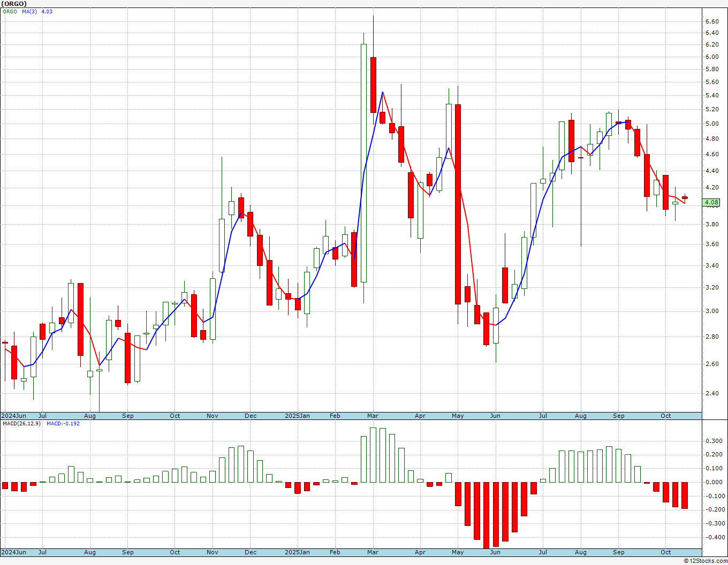Select "Feb" on the MACD panel date axis
This screenshot has width=728, height=565.
pyautogui.click(x=335, y=552)
